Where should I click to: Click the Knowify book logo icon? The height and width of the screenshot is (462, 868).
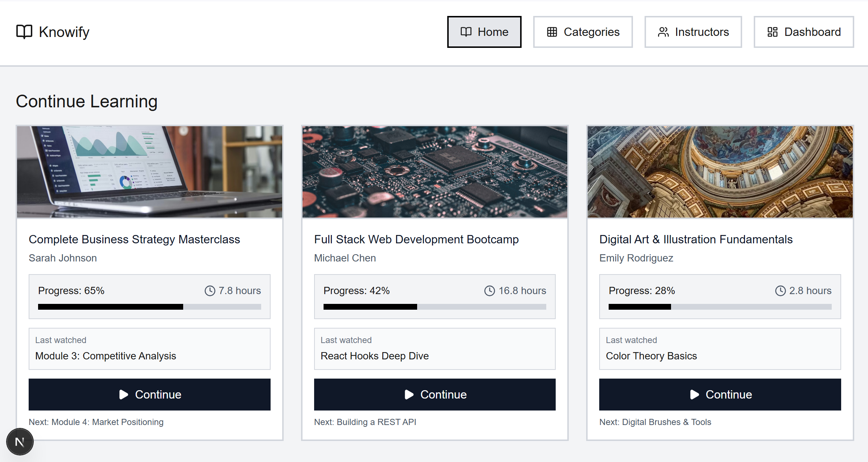(24, 32)
